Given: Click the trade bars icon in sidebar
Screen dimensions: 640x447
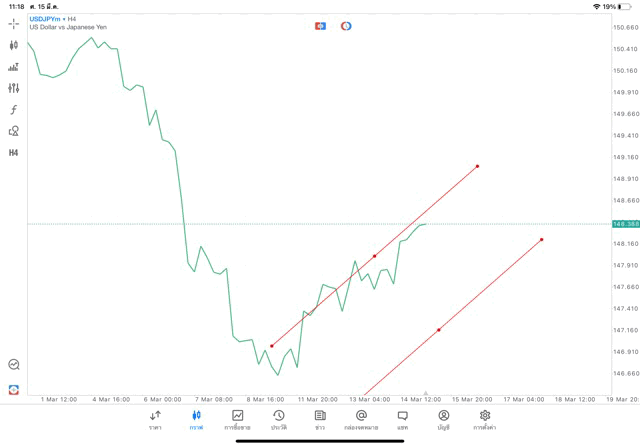Looking at the screenshot, I should 14,67.
